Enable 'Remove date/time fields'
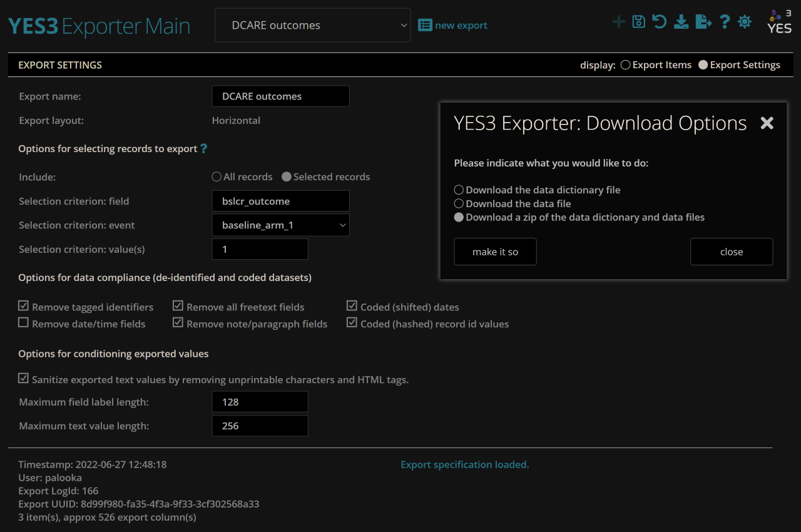801x532 pixels. coord(23,322)
